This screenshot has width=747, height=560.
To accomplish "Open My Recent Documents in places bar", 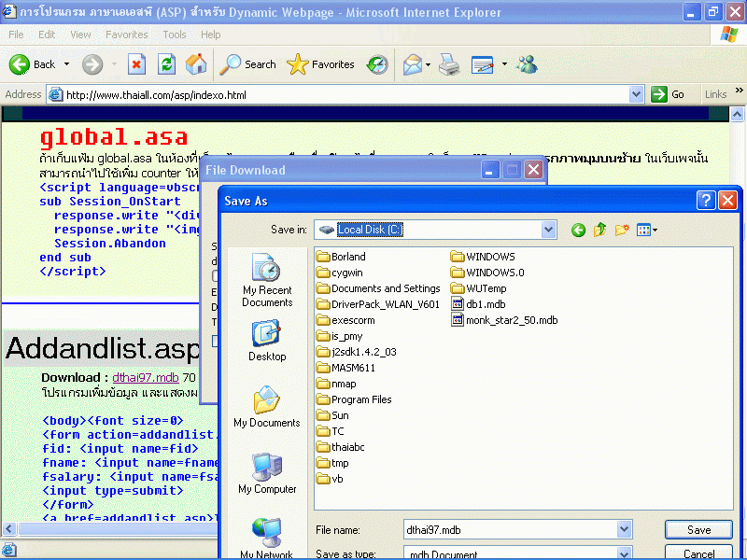I will pos(267,280).
